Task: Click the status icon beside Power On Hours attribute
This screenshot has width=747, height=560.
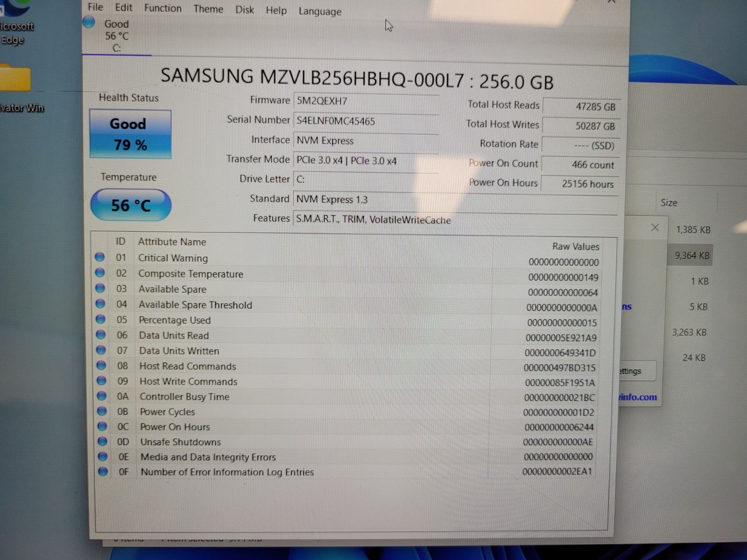Action: click(102, 426)
